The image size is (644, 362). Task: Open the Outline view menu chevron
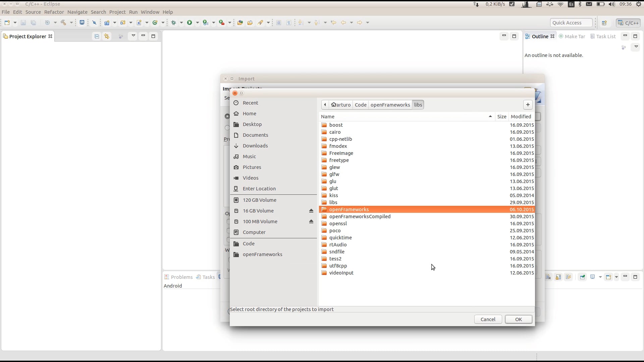point(636,47)
